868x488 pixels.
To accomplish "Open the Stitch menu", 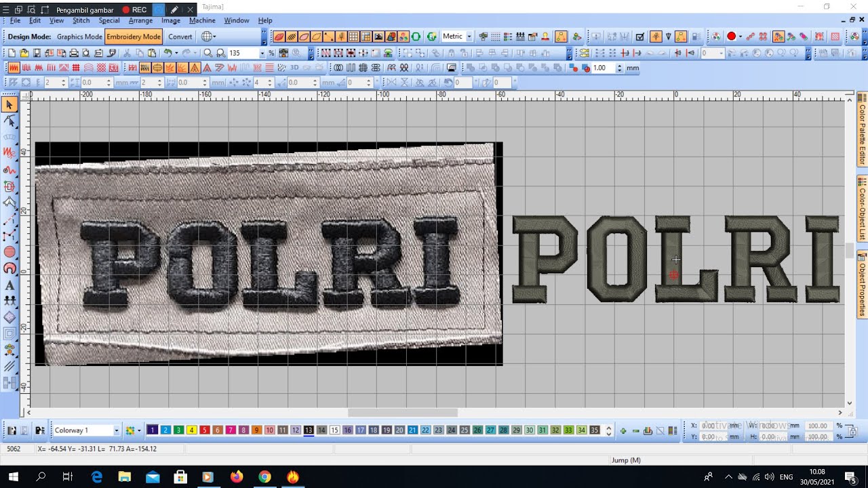I will pyautogui.click(x=81, y=20).
